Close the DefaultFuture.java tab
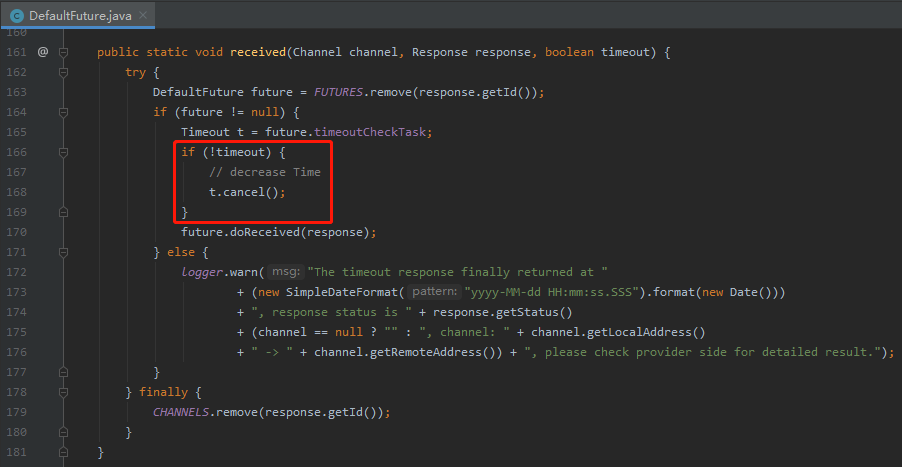The width and height of the screenshot is (902, 467). 143,15
